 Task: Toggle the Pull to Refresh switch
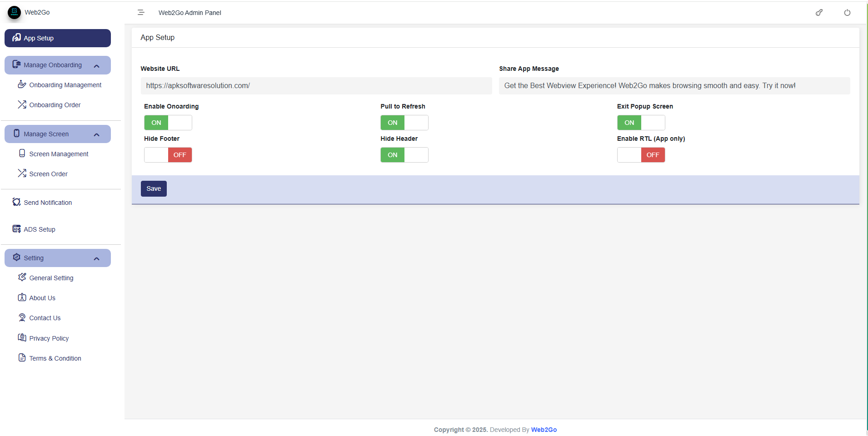404,123
